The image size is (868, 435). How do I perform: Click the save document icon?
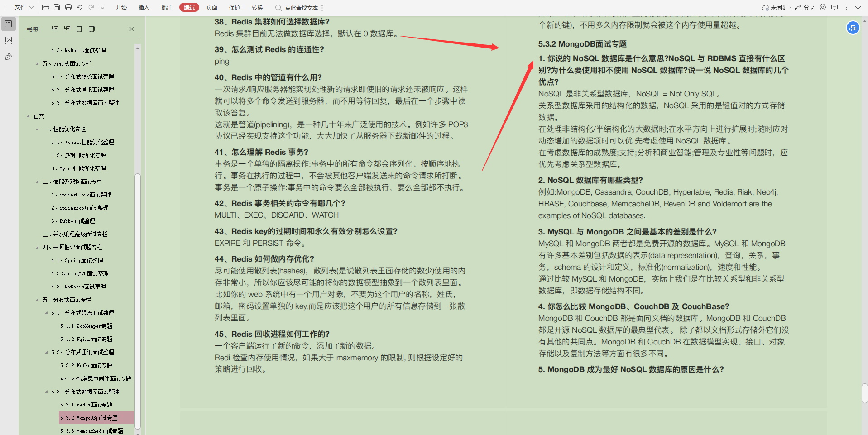coord(57,7)
